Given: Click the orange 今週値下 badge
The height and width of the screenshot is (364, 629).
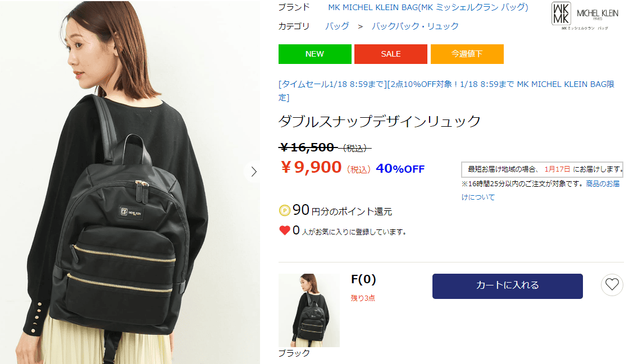Looking at the screenshot, I should point(467,54).
